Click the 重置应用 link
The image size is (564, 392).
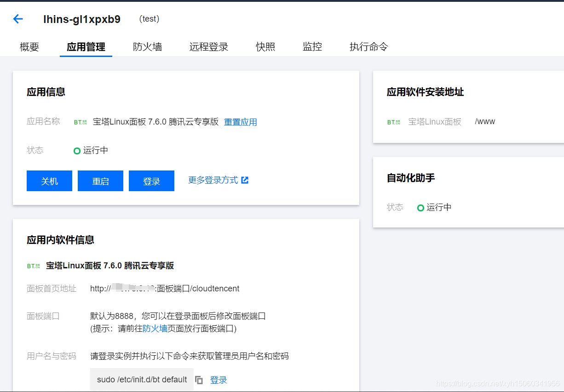241,122
